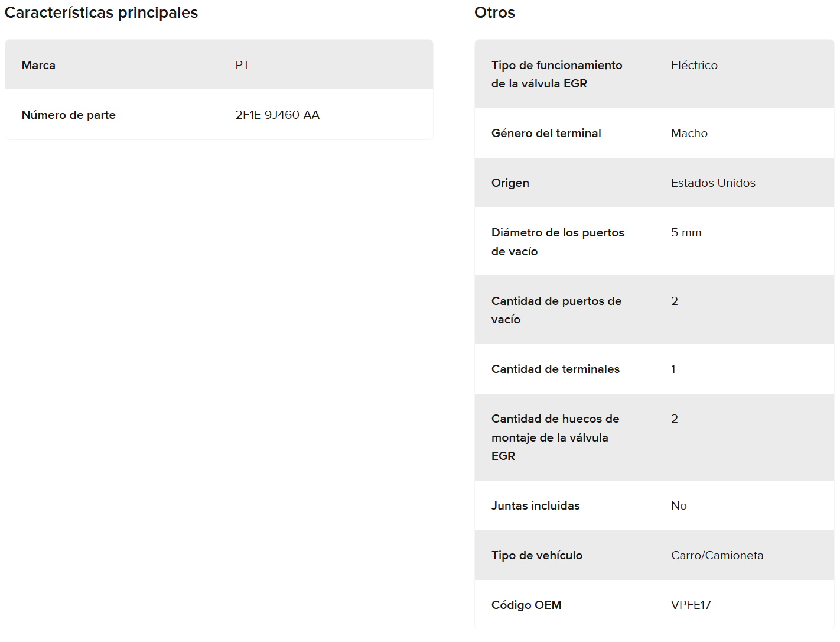Viewport: 840px width, 642px height.
Task: Click 'Tipo de funcionamiento de la válvula EGR'
Action: 556,74
